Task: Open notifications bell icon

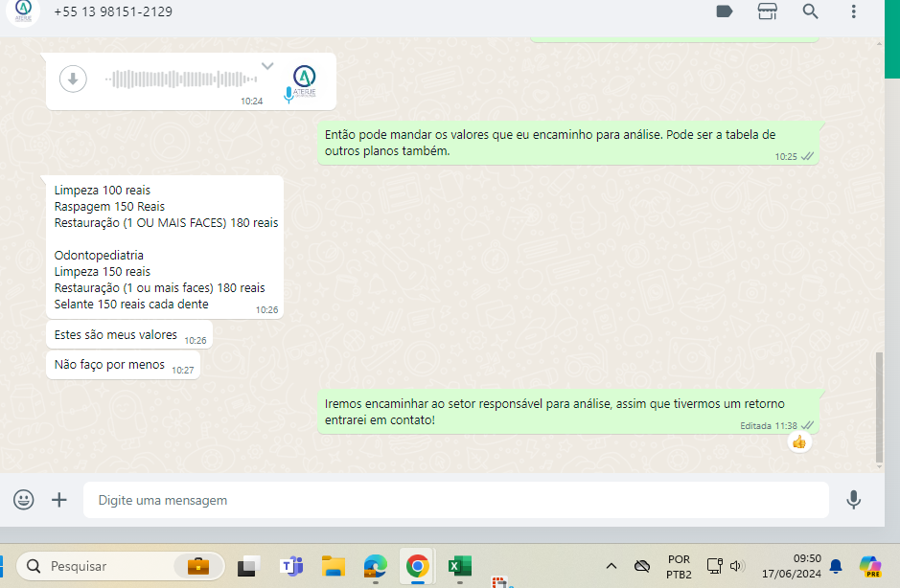Action: [x=836, y=566]
